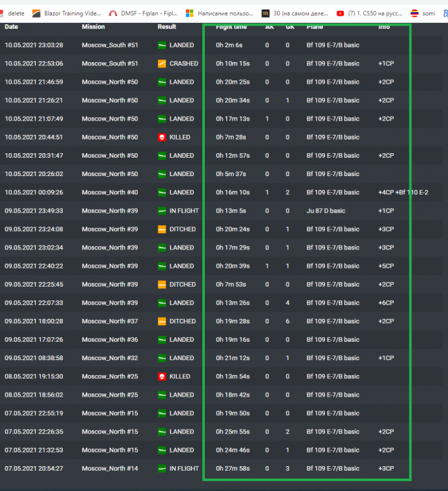Image resolution: width=448 pixels, height=491 pixels.
Task: Click the KILLED skull icon for Moscow_North #25
Action: (162, 376)
